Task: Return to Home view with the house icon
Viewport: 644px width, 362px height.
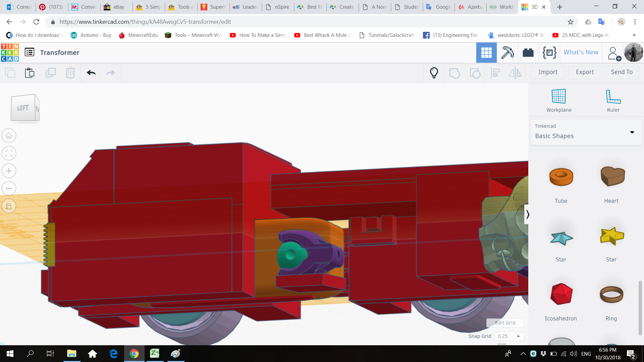Action: click(x=9, y=136)
